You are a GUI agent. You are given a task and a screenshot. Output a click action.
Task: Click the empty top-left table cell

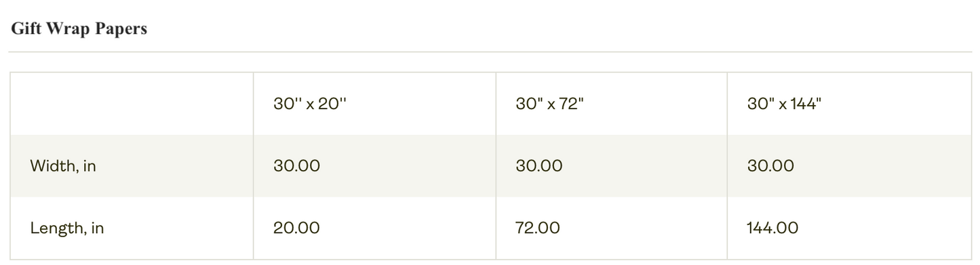[x=132, y=104]
